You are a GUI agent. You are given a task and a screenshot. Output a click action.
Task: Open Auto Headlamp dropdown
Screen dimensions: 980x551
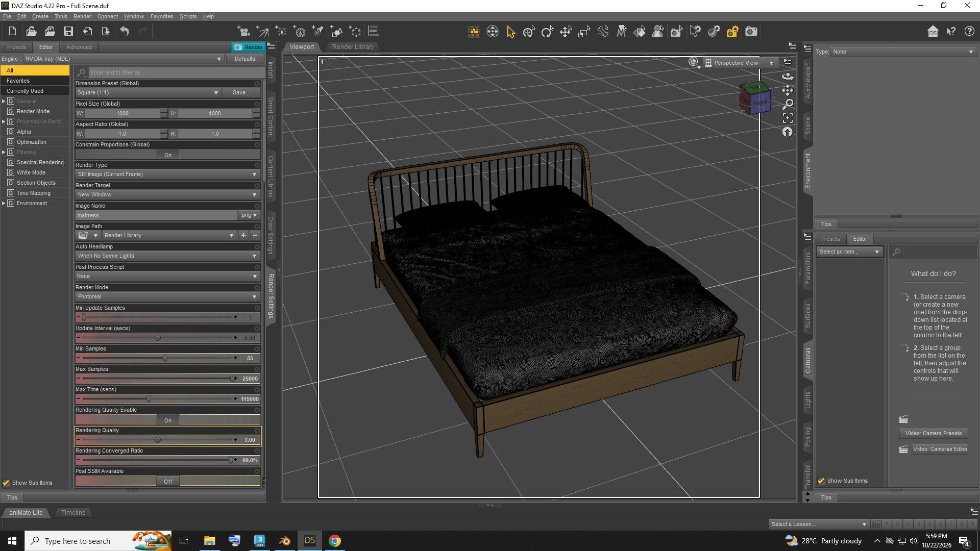(167, 256)
